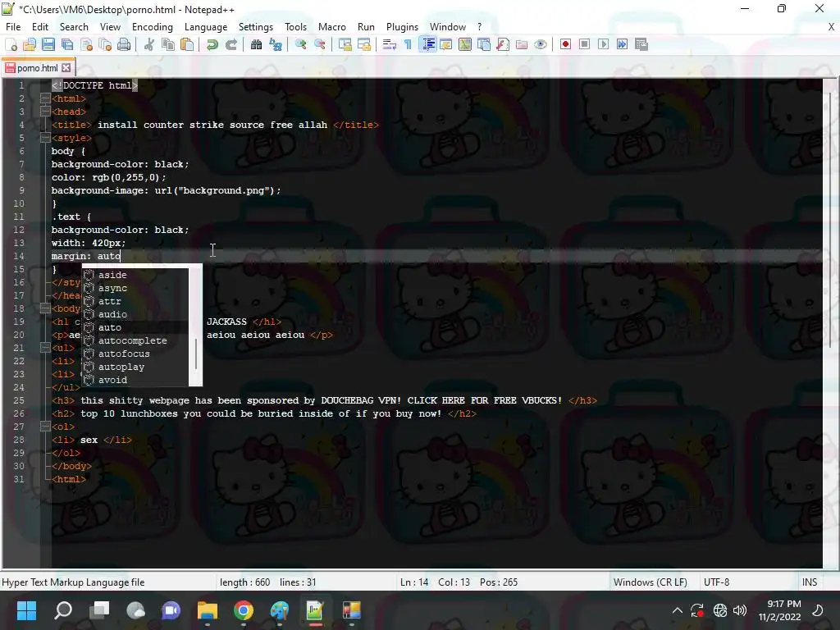Image resolution: width=840 pixels, height=630 pixels.
Task: Click INS mode in status bar
Action: 810,582
